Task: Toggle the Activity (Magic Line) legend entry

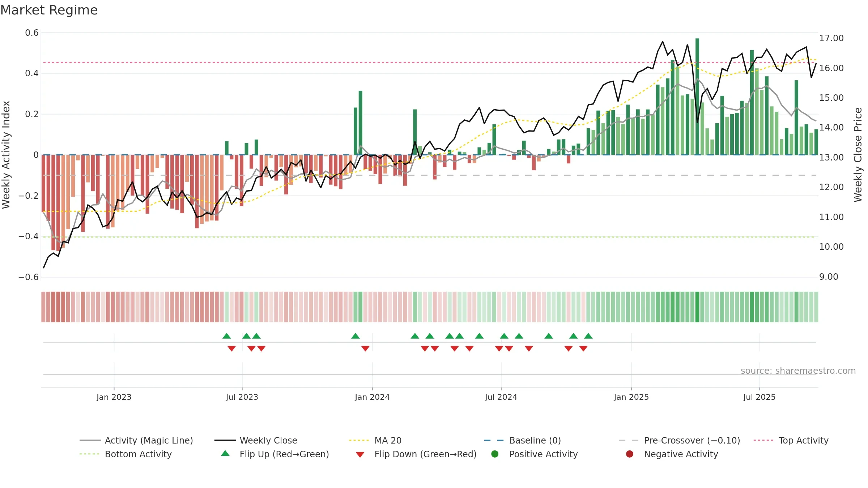Action: (136, 440)
